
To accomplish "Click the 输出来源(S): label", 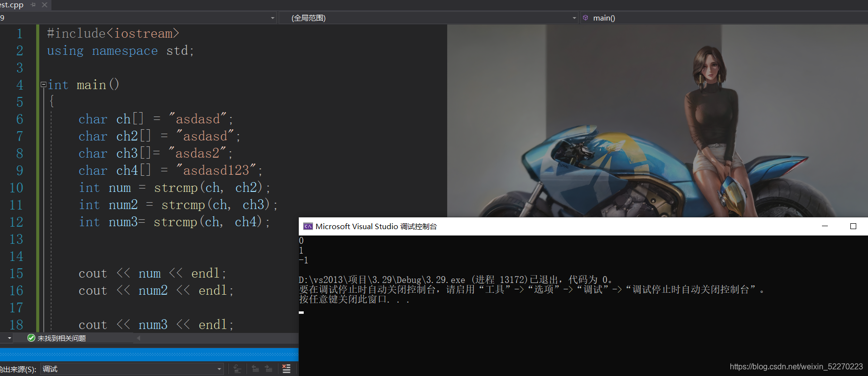I will pyautogui.click(x=18, y=369).
